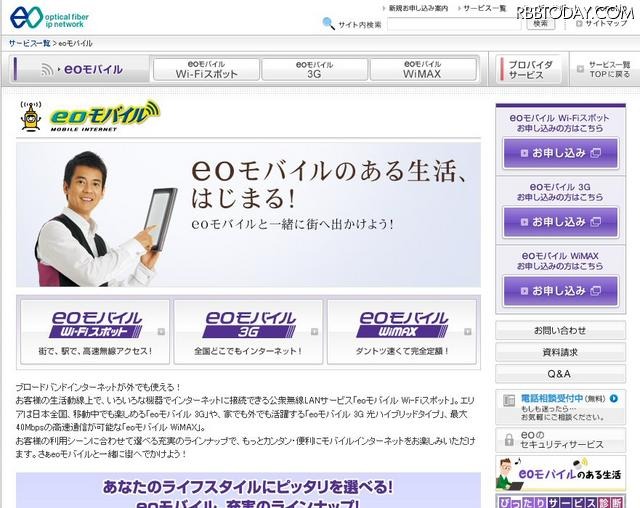This screenshot has height=508, width=640.
Task: Open eoモバイル WiMAX tab
Action: point(423,69)
